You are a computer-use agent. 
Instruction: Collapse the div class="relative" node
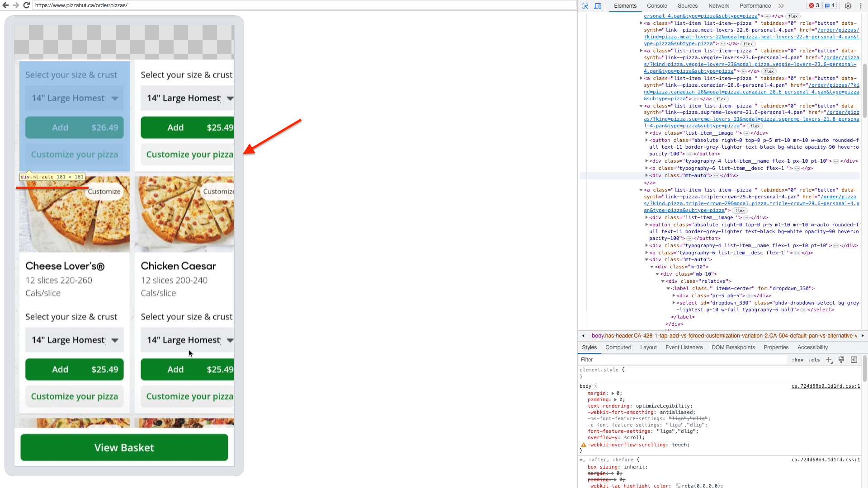tap(663, 281)
